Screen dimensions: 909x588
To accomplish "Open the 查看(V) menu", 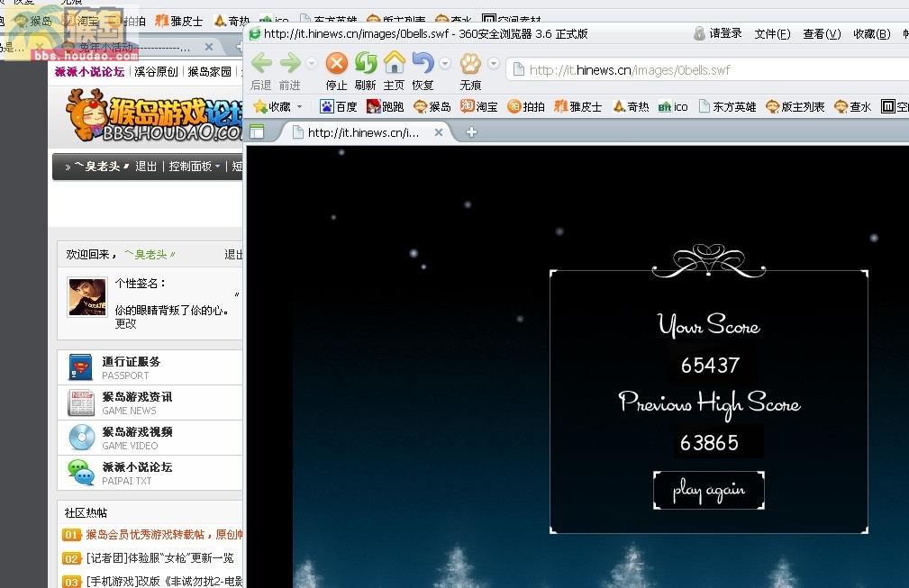I will (822, 33).
